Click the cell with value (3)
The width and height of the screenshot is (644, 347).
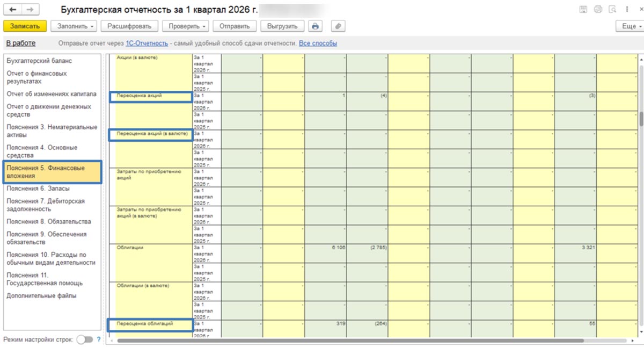pyautogui.click(x=575, y=101)
